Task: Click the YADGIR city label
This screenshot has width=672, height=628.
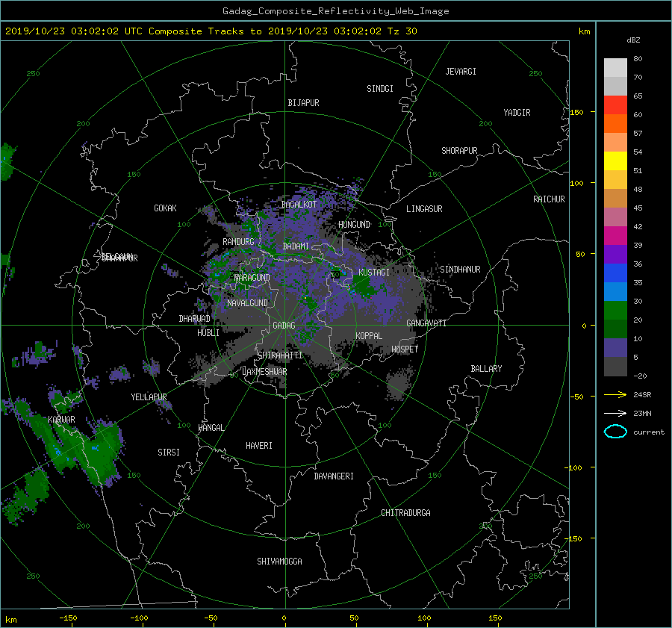Action: pyautogui.click(x=517, y=113)
